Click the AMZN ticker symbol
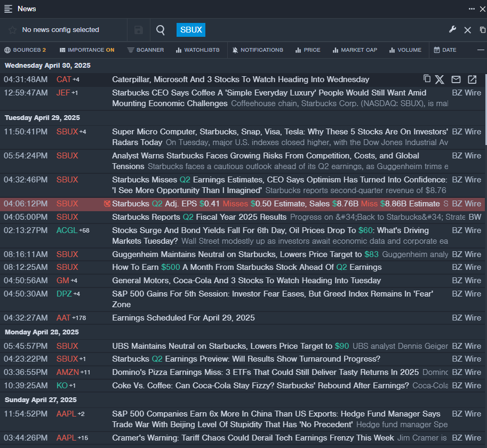The image size is (487, 448). coord(68,372)
